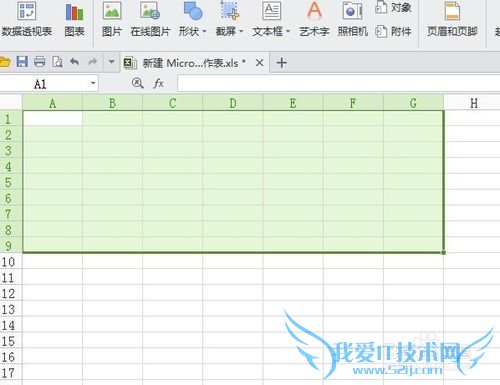Open file with the folder icon
The height and width of the screenshot is (385, 500).
click(5, 62)
